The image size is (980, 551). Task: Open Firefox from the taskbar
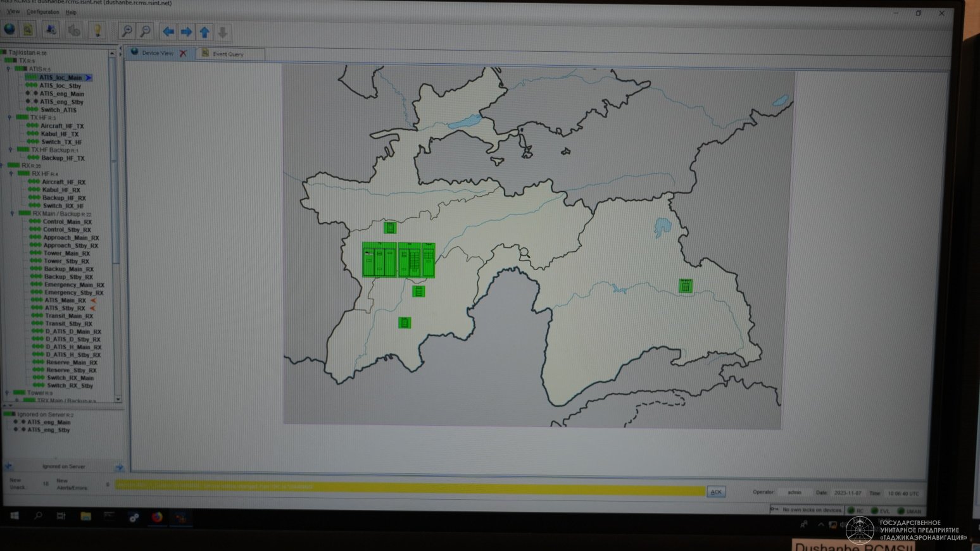tap(156, 517)
